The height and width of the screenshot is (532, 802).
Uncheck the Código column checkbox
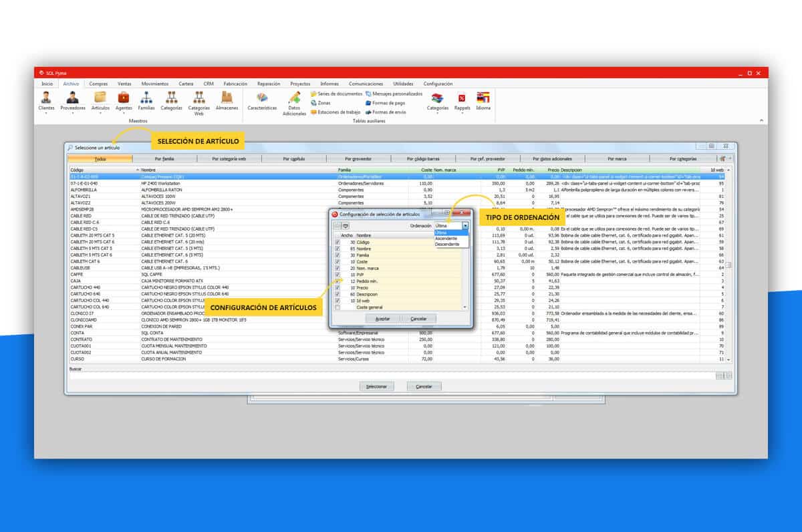click(338, 242)
